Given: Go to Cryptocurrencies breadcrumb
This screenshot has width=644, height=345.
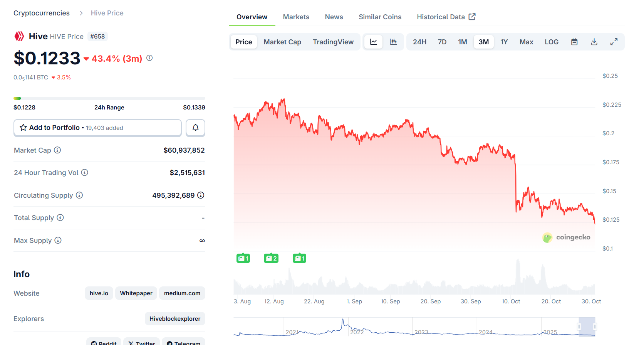Looking at the screenshot, I should (x=42, y=13).
